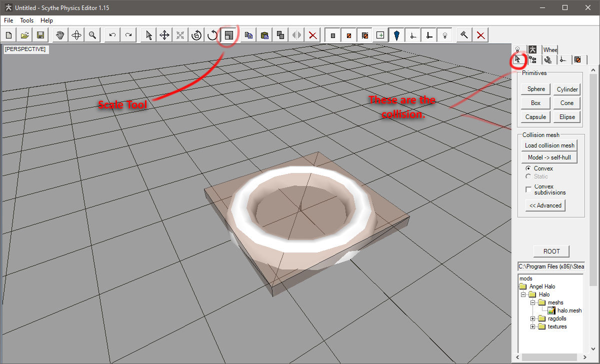
Task: Click Model -> self-hull button
Action: 549,157
